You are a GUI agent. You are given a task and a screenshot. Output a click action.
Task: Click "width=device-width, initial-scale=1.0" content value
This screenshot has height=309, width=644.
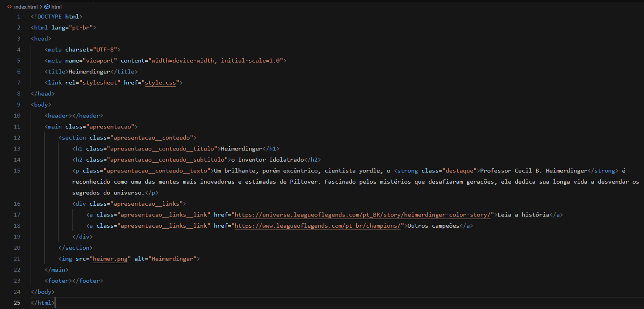tap(215, 61)
